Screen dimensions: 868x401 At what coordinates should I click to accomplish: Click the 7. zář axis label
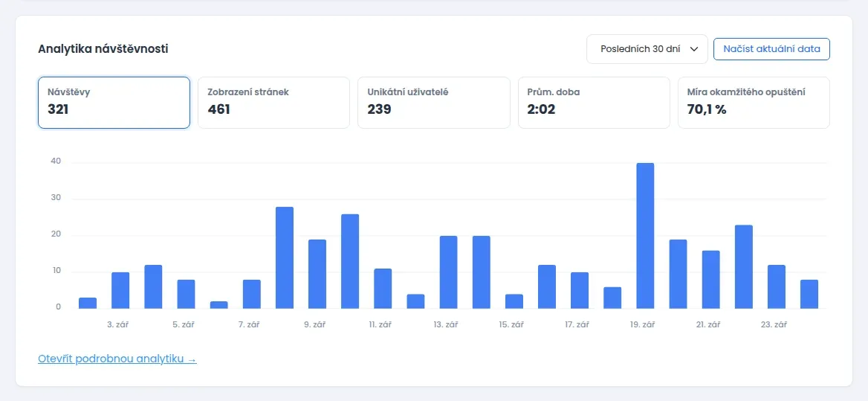(x=249, y=324)
